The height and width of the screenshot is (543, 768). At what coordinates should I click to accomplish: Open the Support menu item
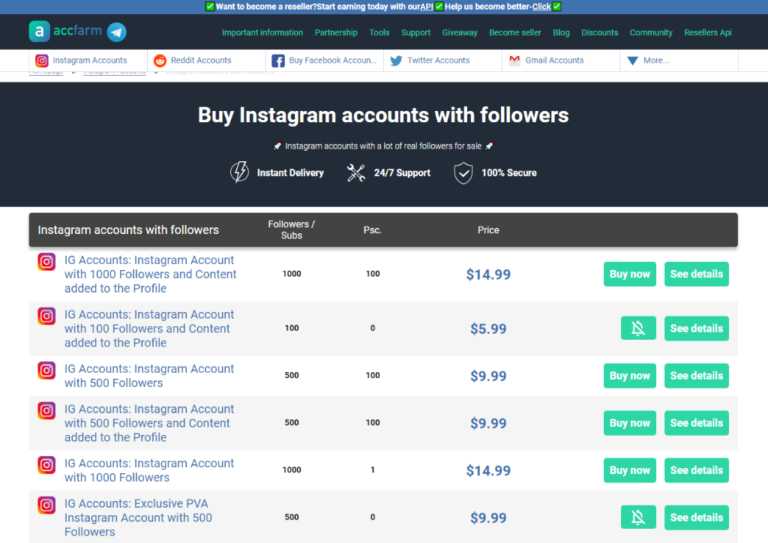tap(416, 32)
